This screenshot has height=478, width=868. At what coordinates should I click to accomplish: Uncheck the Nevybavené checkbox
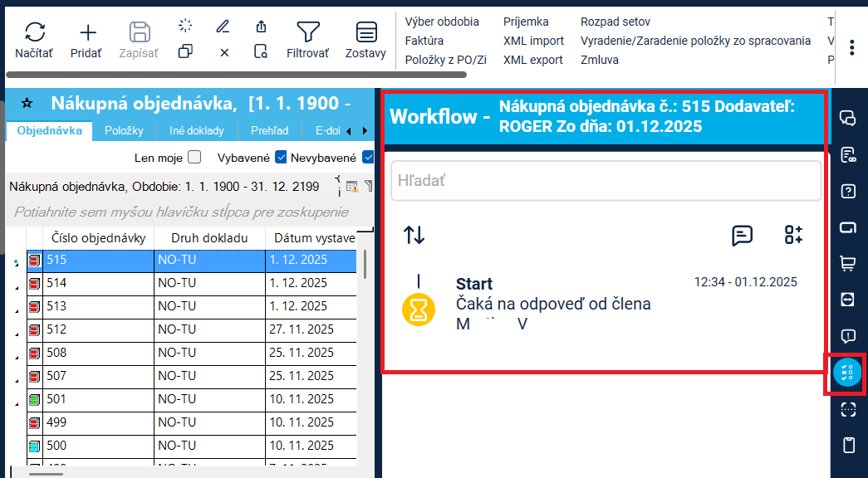pos(368,158)
